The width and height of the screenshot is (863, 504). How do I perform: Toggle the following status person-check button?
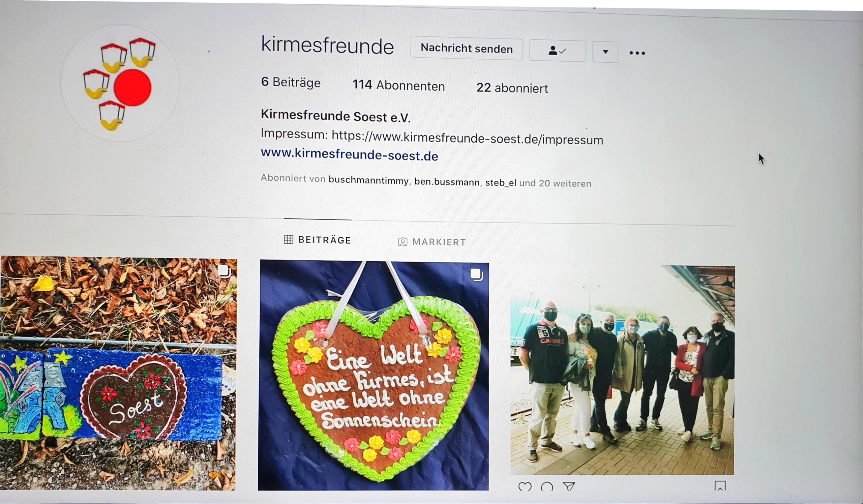(558, 51)
